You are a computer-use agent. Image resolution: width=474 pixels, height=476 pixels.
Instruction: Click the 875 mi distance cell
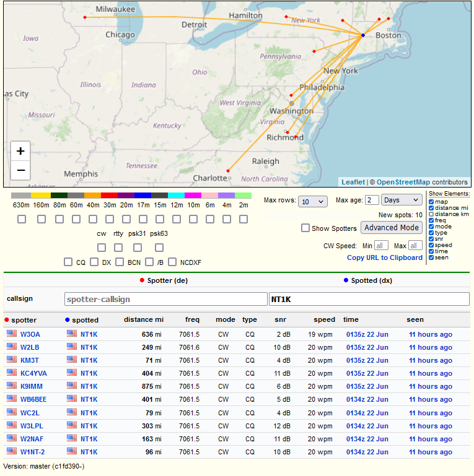click(x=151, y=386)
